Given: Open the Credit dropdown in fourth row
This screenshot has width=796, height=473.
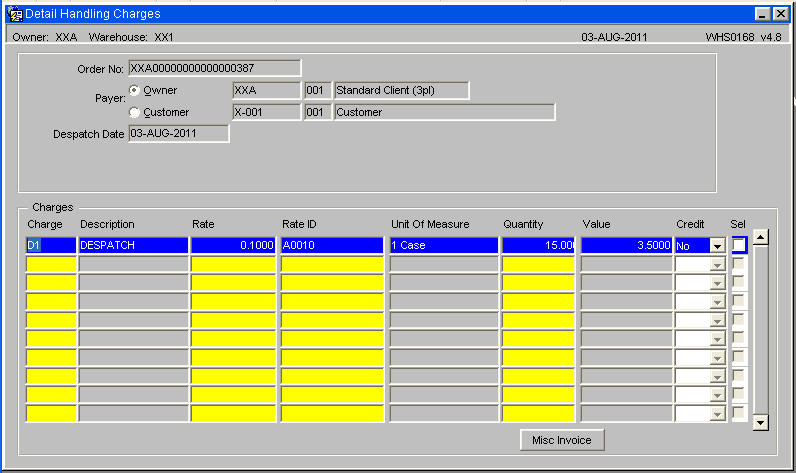Looking at the screenshot, I should click(717, 302).
